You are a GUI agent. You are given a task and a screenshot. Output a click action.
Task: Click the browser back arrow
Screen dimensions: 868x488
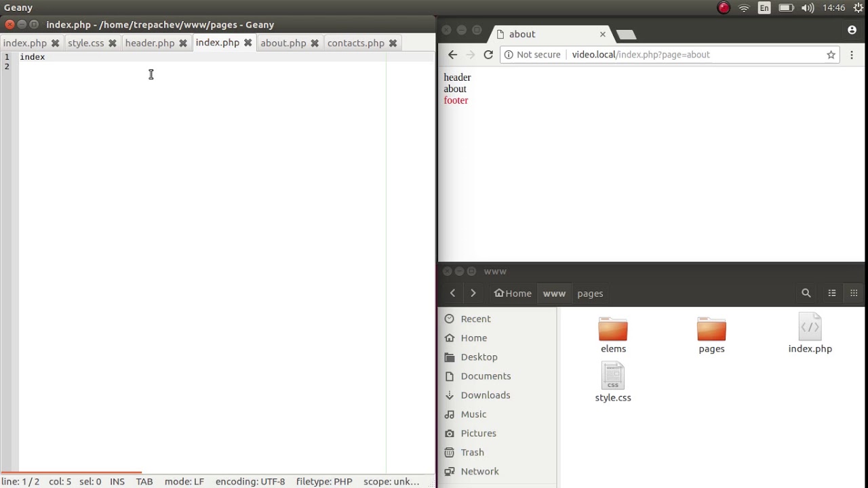tap(453, 55)
